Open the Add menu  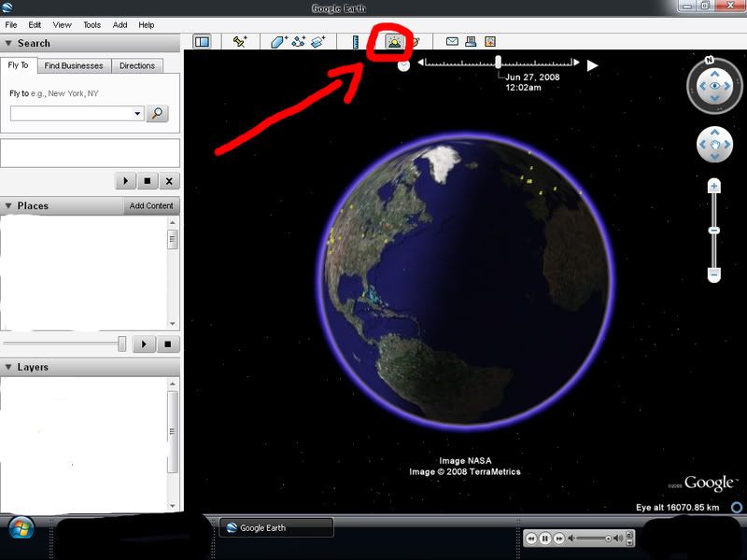120,25
